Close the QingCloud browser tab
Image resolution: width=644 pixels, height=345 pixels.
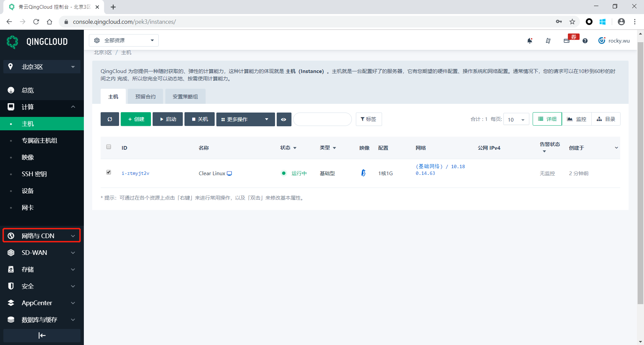click(x=97, y=7)
